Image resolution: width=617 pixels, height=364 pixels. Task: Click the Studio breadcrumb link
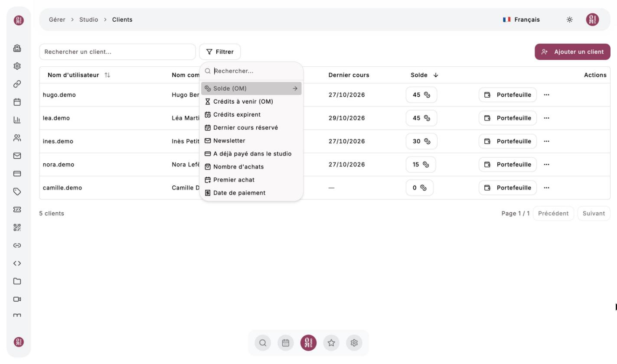point(88,19)
